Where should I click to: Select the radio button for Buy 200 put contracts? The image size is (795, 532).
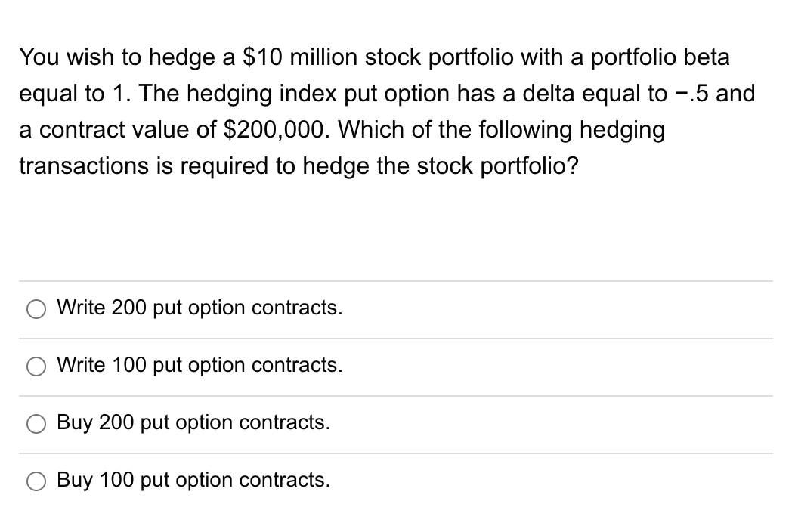(x=36, y=424)
